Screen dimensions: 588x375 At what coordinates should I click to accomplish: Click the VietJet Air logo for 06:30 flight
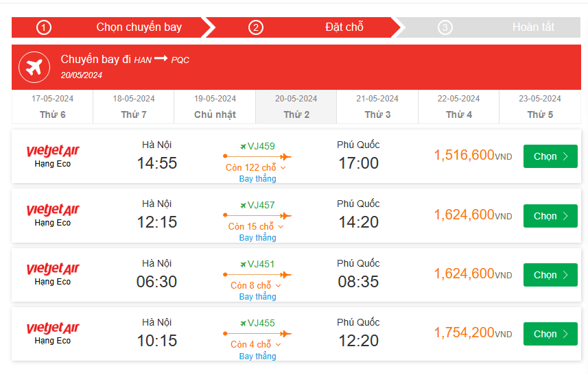[53, 269]
